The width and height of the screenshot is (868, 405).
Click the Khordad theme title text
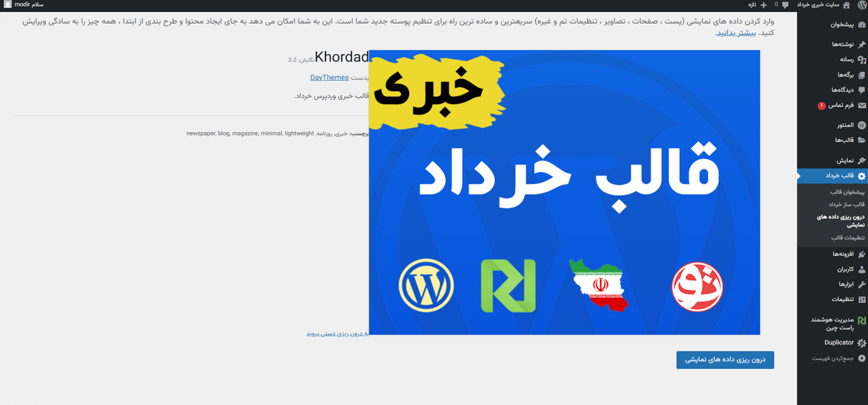tap(342, 57)
